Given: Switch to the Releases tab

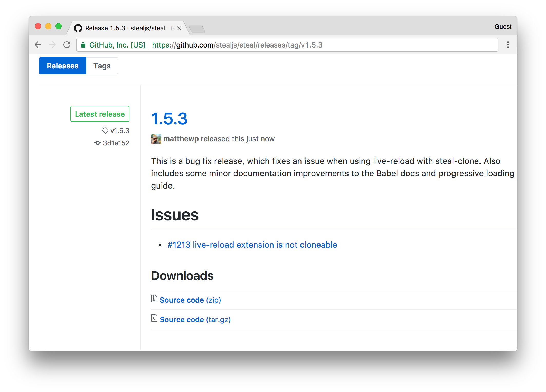Looking at the screenshot, I should tap(63, 66).
